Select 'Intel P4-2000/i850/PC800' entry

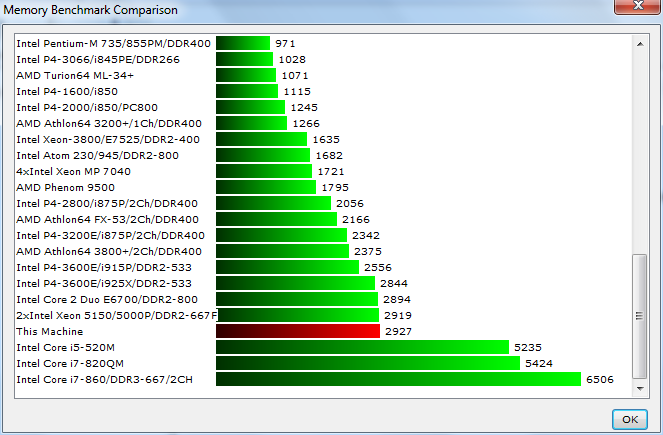pos(87,107)
